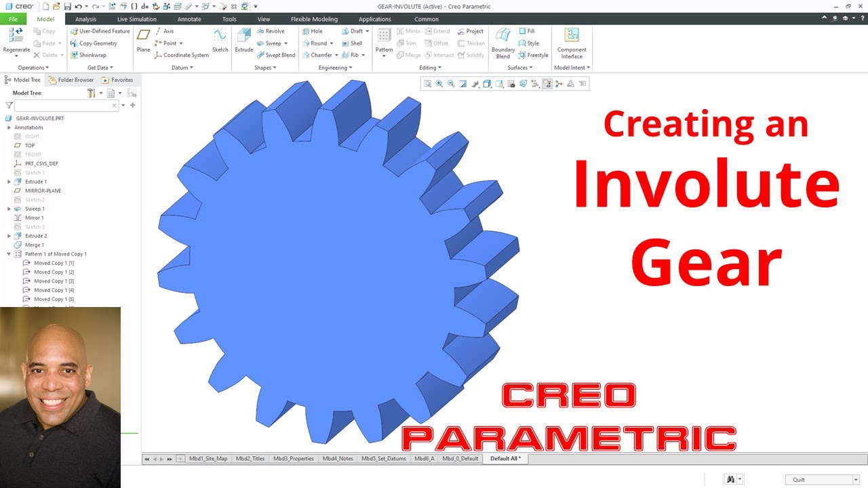Expand the Editing group dropdown

[430, 68]
